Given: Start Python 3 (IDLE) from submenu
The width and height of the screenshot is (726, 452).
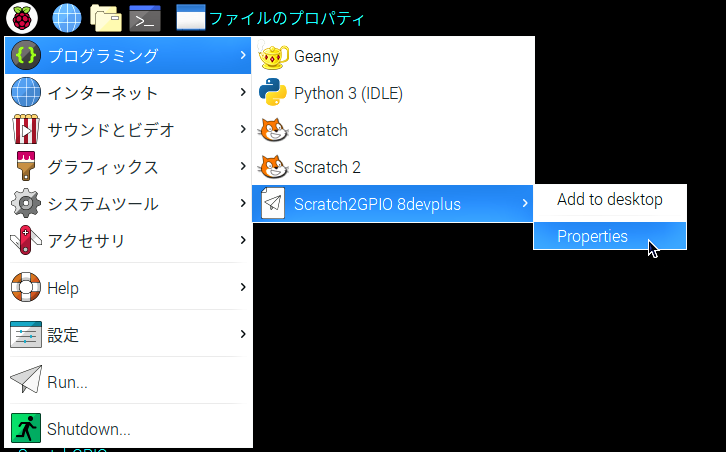Looking at the screenshot, I should click(x=393, y=93).
